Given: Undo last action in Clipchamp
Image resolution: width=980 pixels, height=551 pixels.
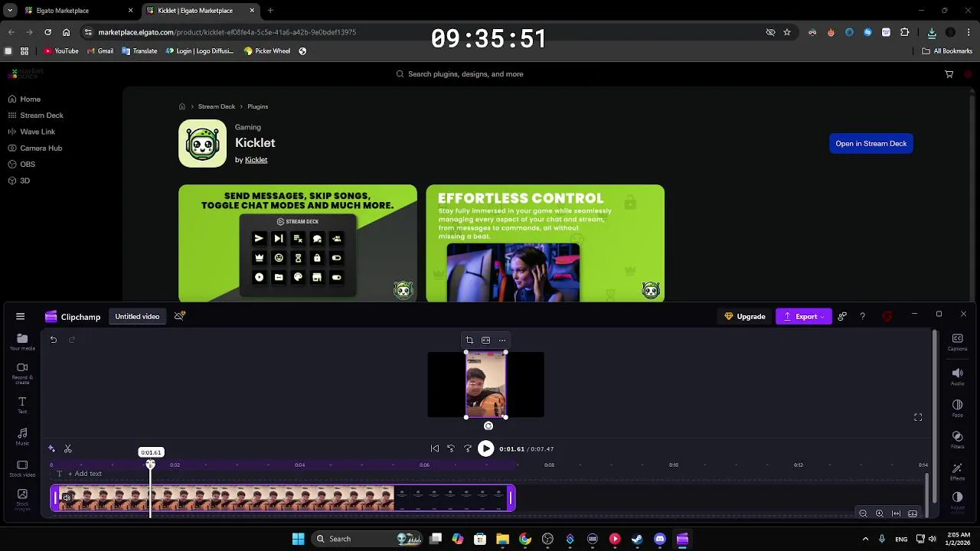Looking at the screenshot, I should coord(54,340).
